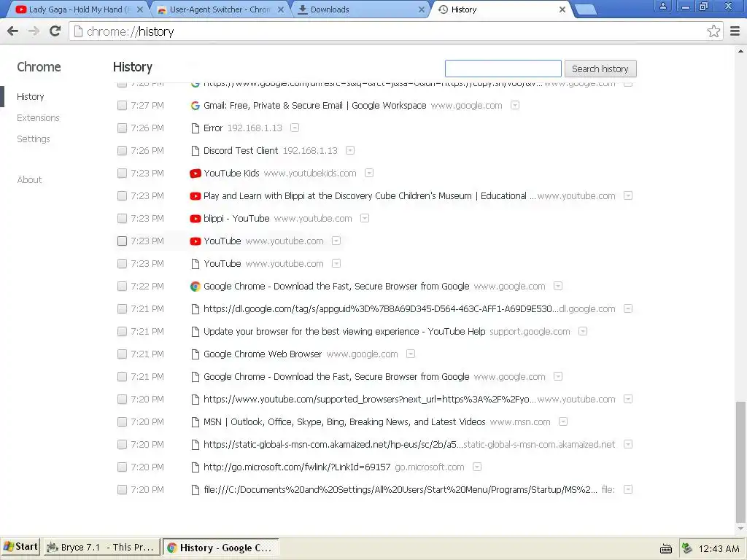
Task: Check the box for Discord Test Client
Action: coord(122,151)
